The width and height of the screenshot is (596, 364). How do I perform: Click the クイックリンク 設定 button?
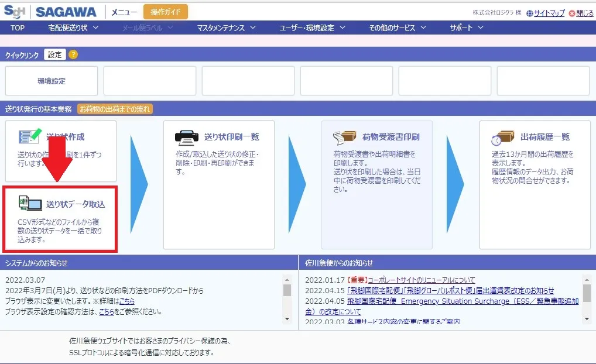click(54, 54)
